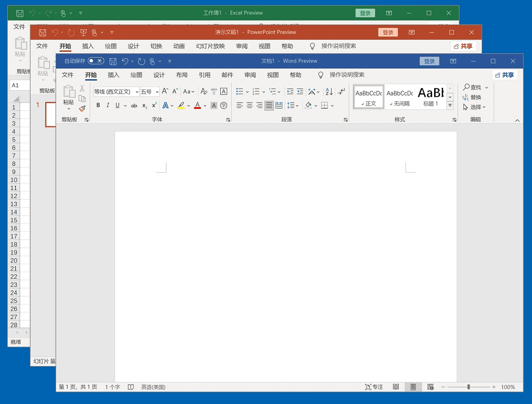Select the 正文 style
This screenshot has width=532, height=404.
pyautogui.click(x=368, y=97)
